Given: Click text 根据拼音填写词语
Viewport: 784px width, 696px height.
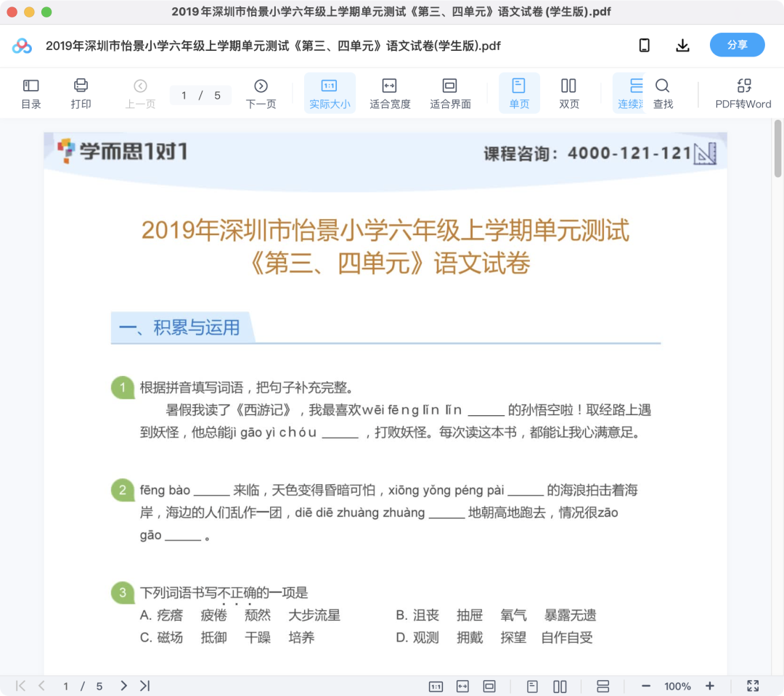Looking at the screenshot, I should pos(192,388).
